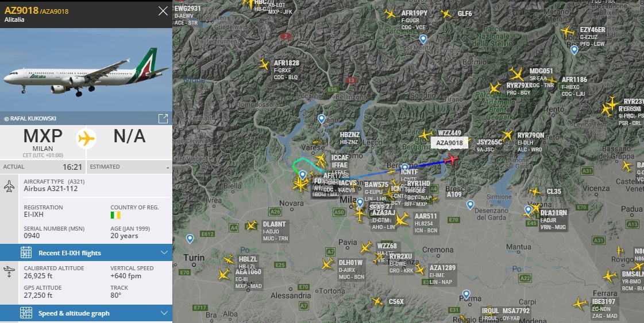Select the DLA8NT aircraft near Turin
The width and height of the screenshot is (644, 323).
click(252, 225)
